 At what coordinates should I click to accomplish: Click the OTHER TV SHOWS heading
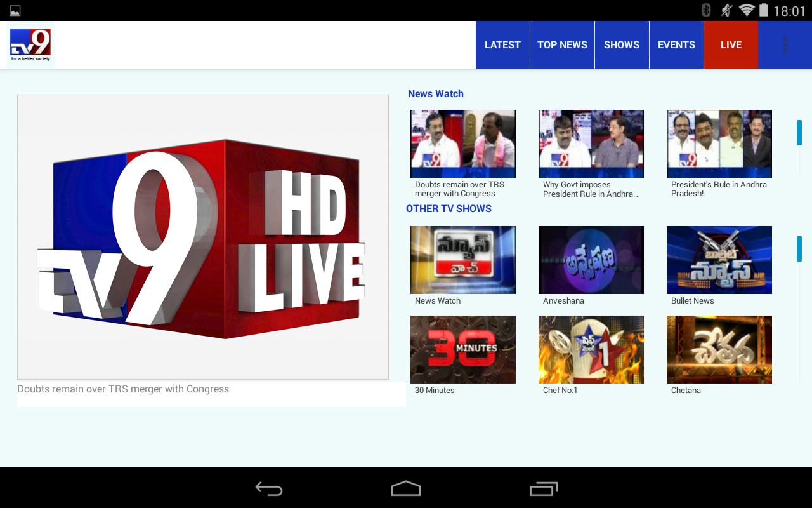449,208
